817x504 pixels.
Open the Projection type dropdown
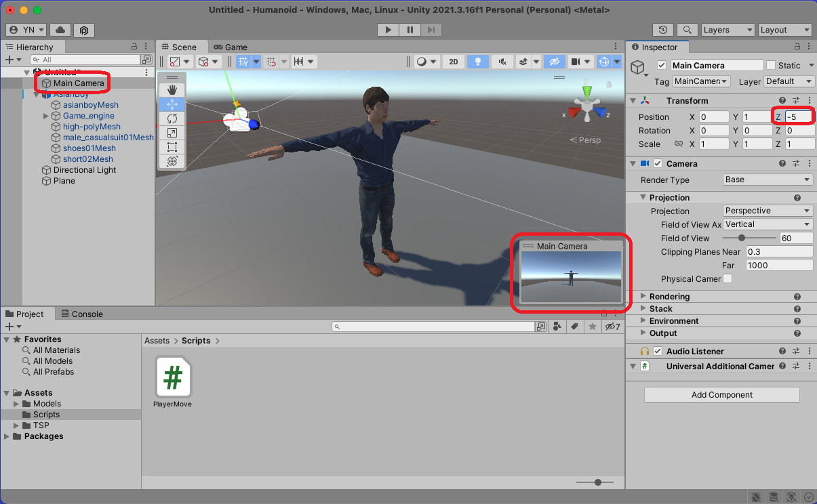(768, 211)
